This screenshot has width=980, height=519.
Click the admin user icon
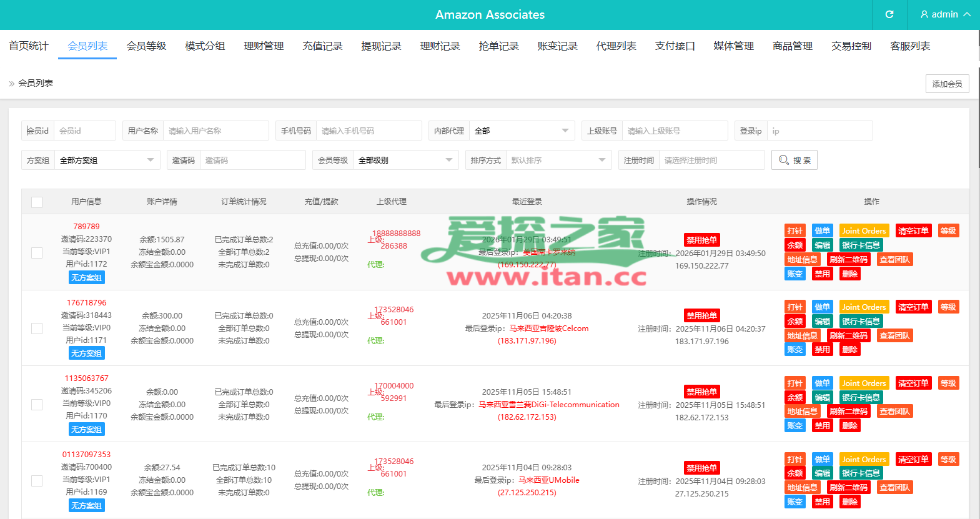[x=924, y=14]
